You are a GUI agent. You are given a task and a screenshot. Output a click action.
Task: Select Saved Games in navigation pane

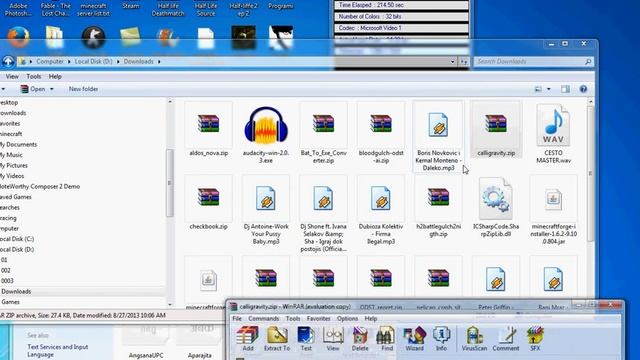[x=16, y=197]
